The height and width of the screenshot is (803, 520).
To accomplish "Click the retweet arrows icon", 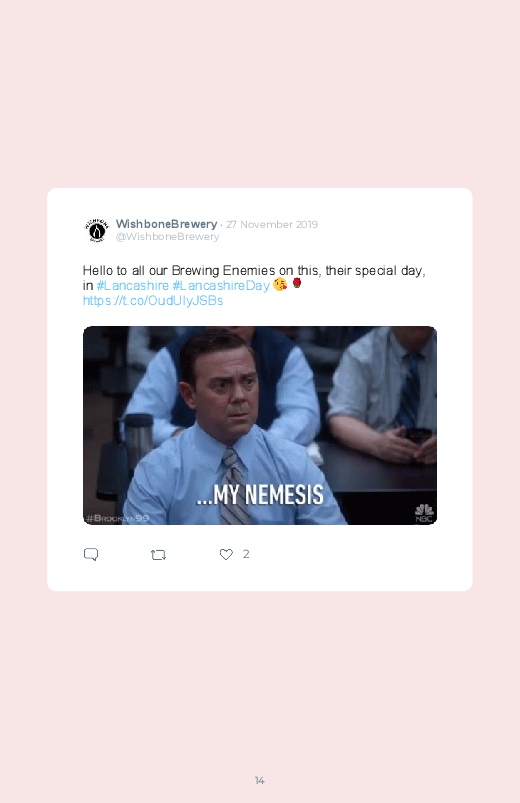I will coord(159,555).
